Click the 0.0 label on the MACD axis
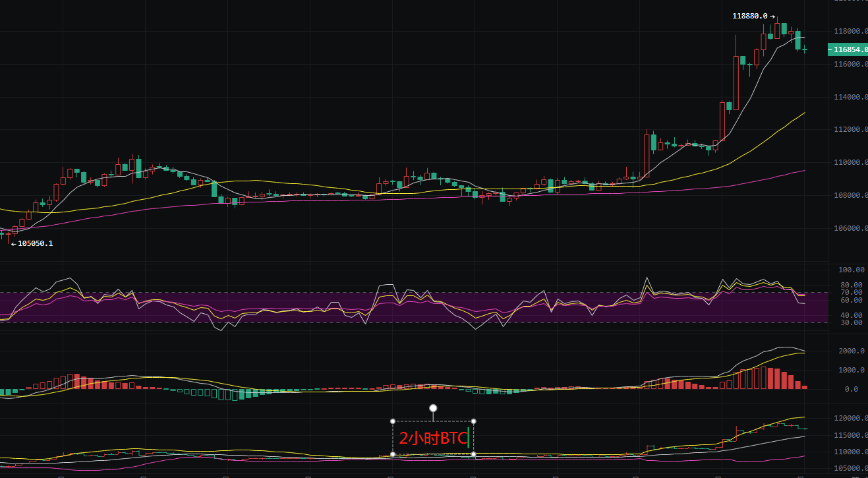Image resolution: width=868 pixels, height=478 pixels. (851, 389)
